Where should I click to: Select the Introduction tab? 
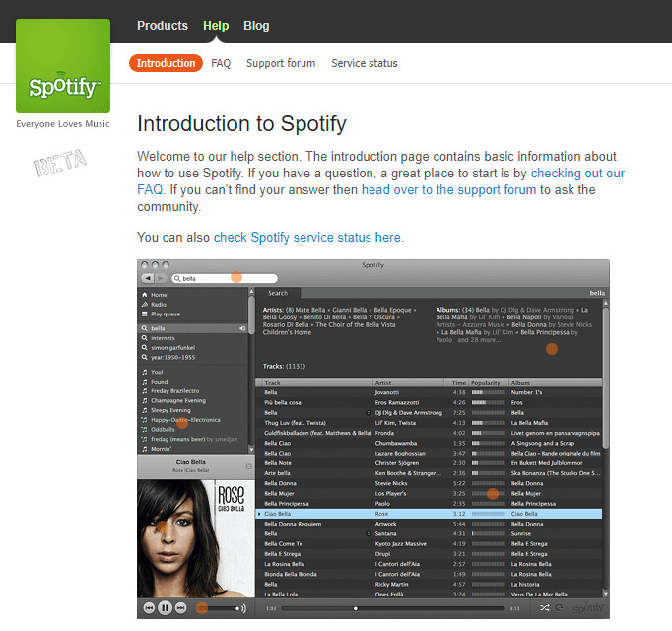click(166, 63)
